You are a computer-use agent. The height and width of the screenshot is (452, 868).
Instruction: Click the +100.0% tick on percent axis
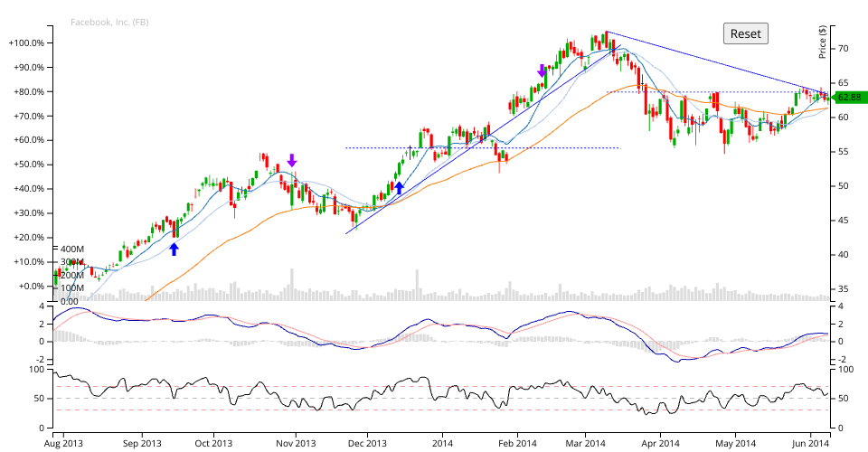coord(28,43)
